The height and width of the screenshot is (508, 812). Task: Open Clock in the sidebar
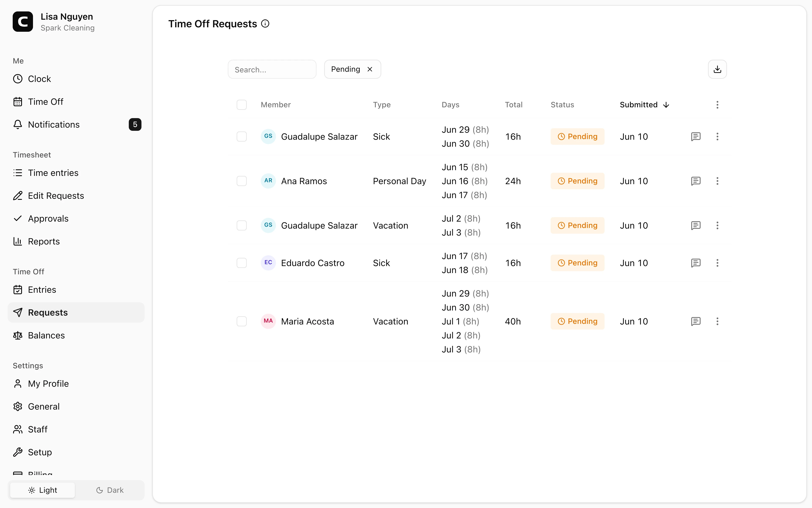[76, 79]
